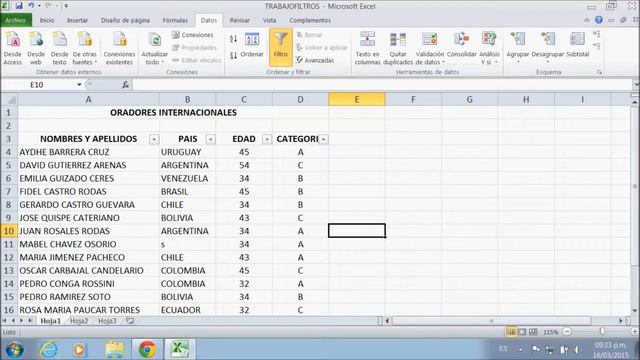640x360 pixels.
Task: Open Windows Start button
Action: 14,349
